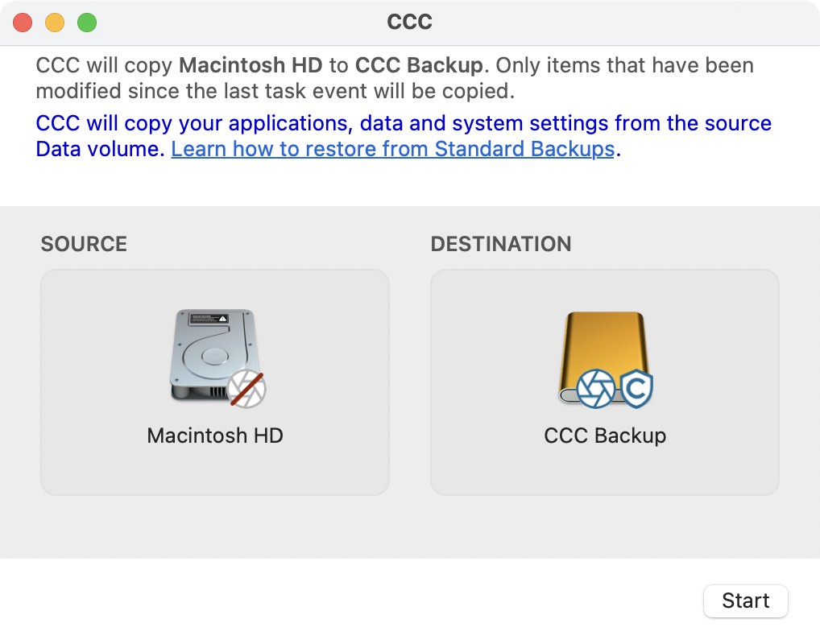820x644 pixels.
Task: Click the blue notice about the source Data volume
Action: [x=404, y=136]
